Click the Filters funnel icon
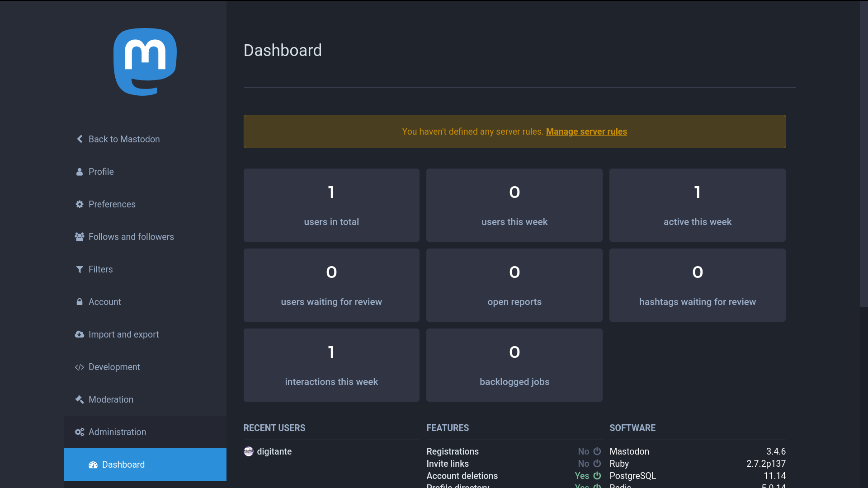 [80, 269]
